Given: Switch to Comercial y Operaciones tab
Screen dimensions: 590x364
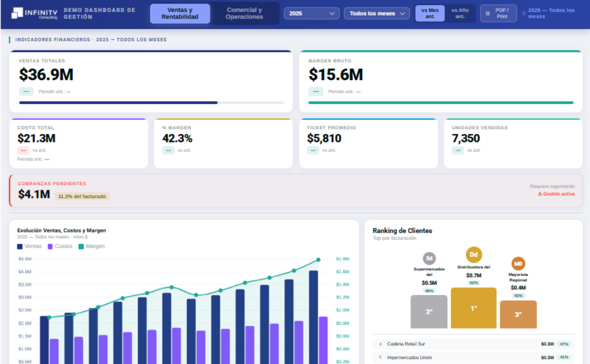Looking at the screenshot, I should tap(244, 13).
